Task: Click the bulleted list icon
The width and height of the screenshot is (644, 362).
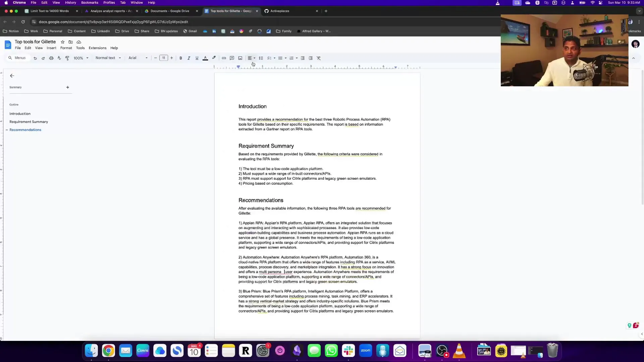Action: (x=280, y=58)
